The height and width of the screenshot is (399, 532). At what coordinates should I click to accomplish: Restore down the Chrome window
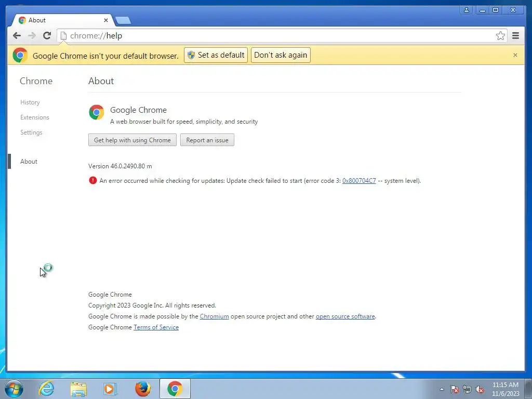(x=495, y=10)
